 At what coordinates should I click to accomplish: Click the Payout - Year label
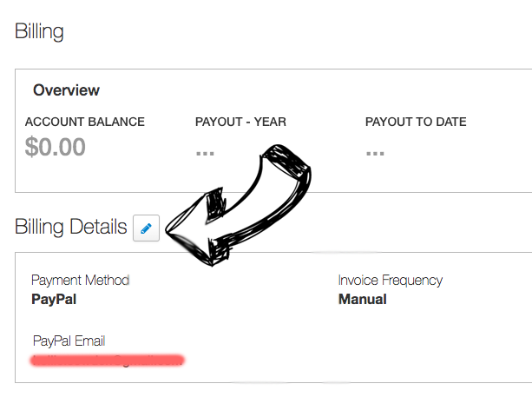pyautogui.click(x=240, y=122)
